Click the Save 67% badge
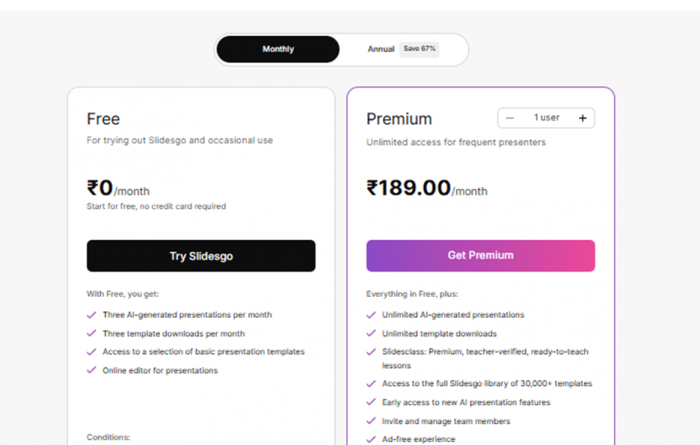700x445 pixels. pyautogui.click(x=419, y=49)
